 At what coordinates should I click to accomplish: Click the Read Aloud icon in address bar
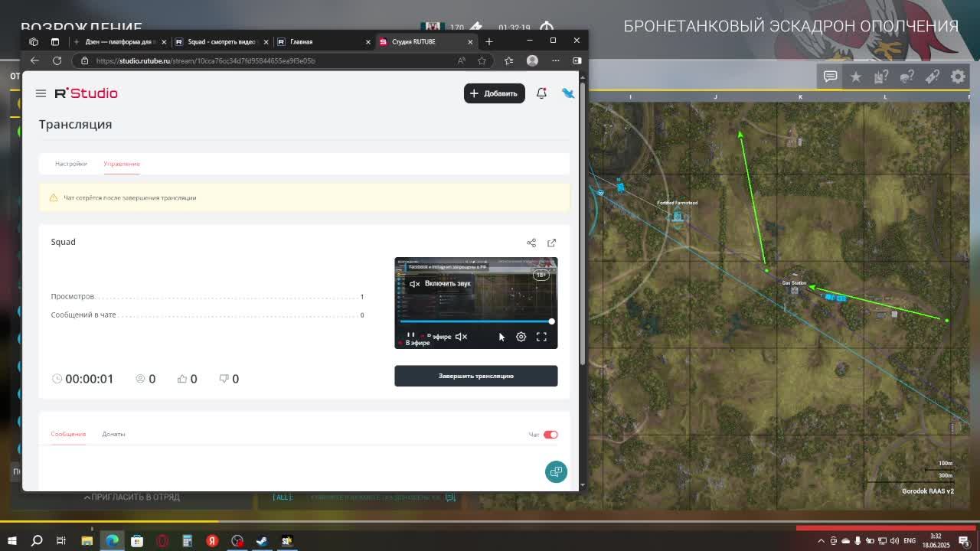(461, 60)
